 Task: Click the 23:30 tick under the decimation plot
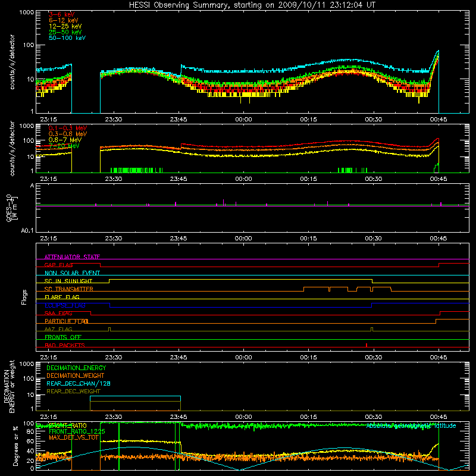[x=114, y=417]
